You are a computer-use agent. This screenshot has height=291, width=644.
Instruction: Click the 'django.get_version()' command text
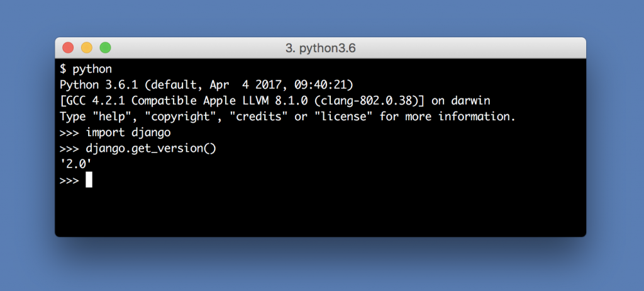[151, 149]
